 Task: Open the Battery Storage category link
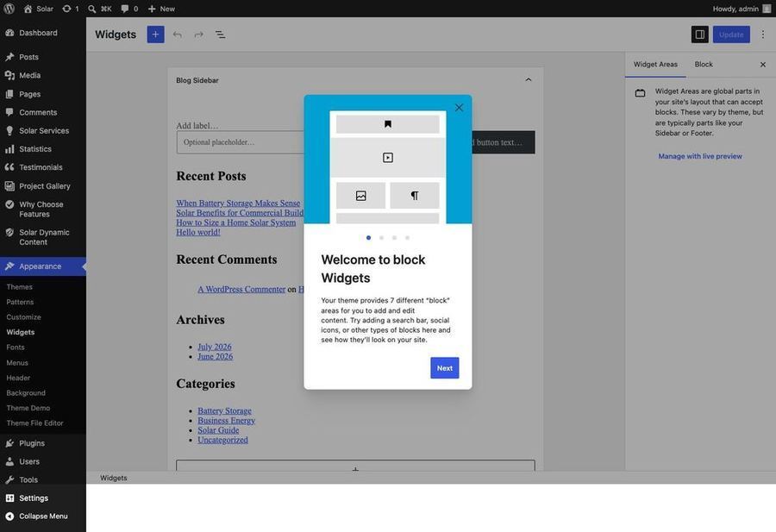(224, 410)
